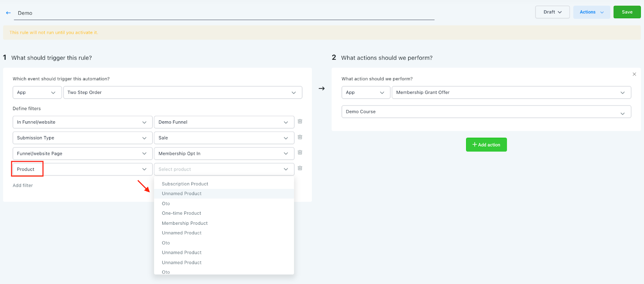Click the back arrow beside Demo

8,13
